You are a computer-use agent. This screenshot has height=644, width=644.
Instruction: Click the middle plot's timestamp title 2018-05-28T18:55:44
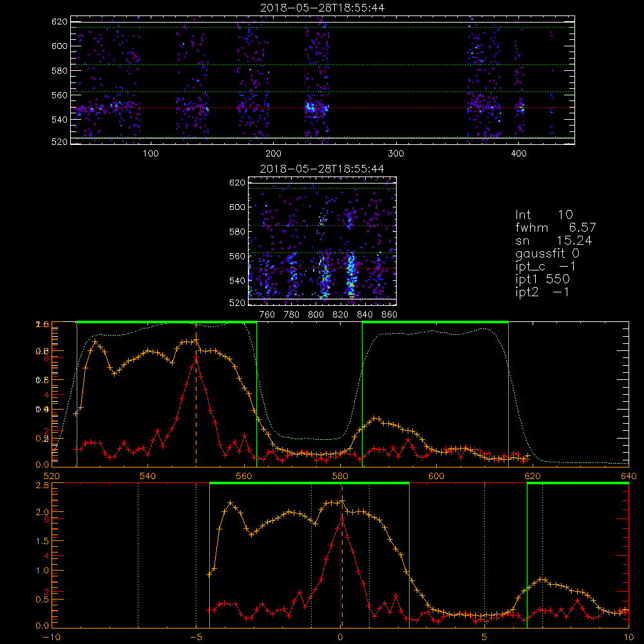(x=323, y=169)
